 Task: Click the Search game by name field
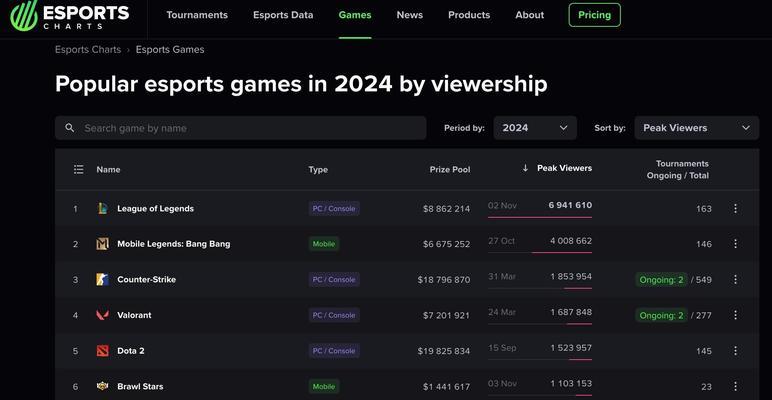point(241,128)
